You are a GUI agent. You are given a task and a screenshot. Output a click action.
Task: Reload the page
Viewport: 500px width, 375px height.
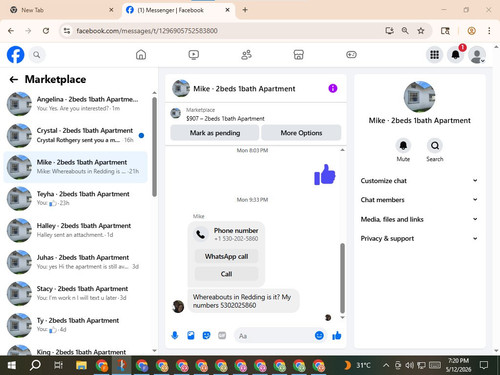[46, 31]
